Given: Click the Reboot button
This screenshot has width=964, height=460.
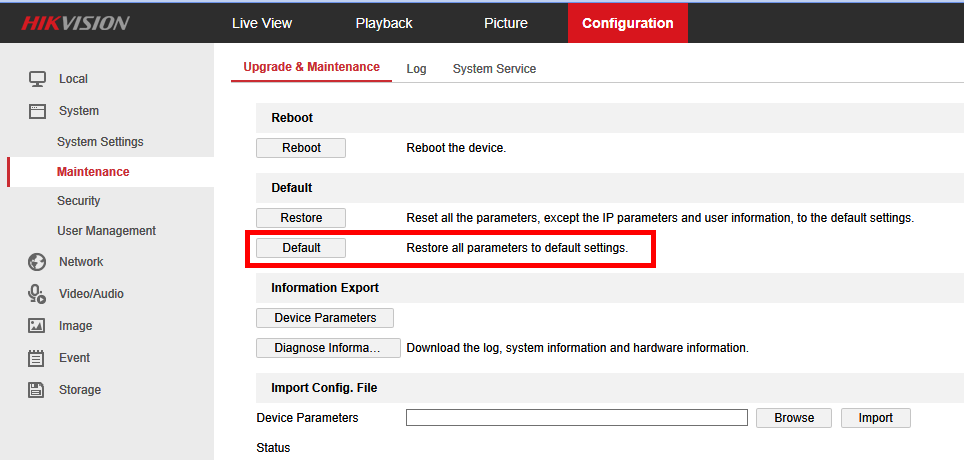Looking at the screenshot, I should [x=301, y=148].
